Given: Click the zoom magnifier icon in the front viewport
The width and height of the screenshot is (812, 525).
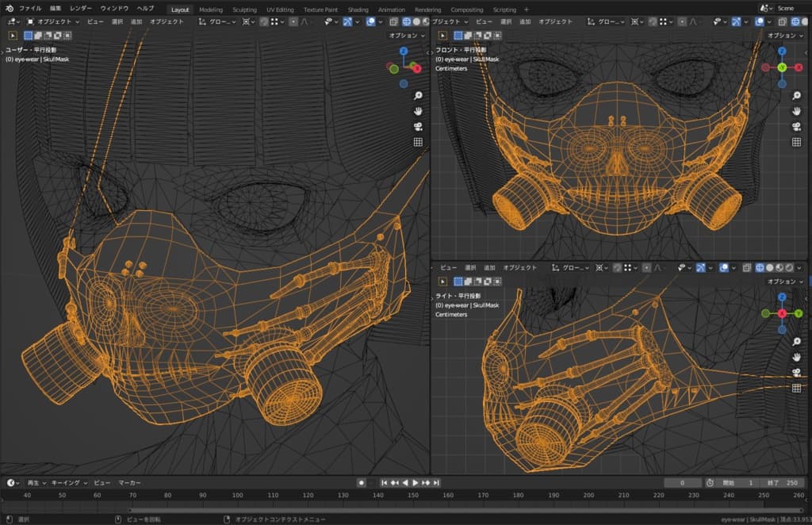Looking at the screenshot, I should pos(796,96).
